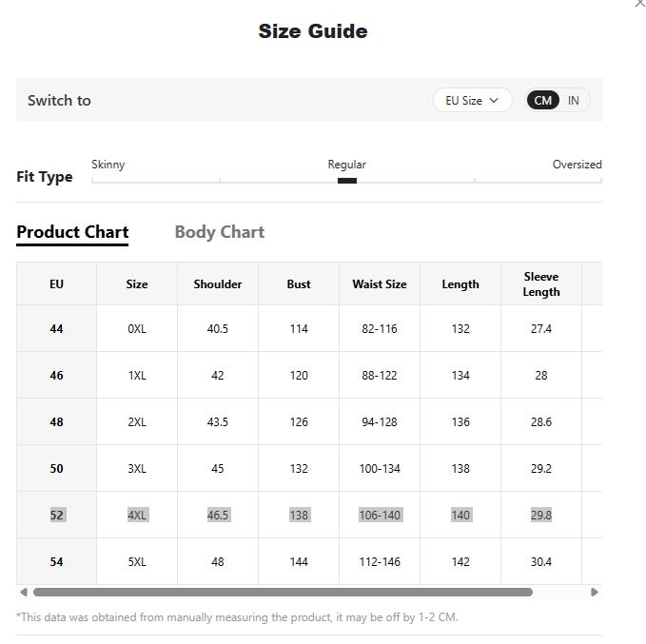The image size is (646, 644).
Task: Select the 5XL size cell
Action: click(137, 561)
